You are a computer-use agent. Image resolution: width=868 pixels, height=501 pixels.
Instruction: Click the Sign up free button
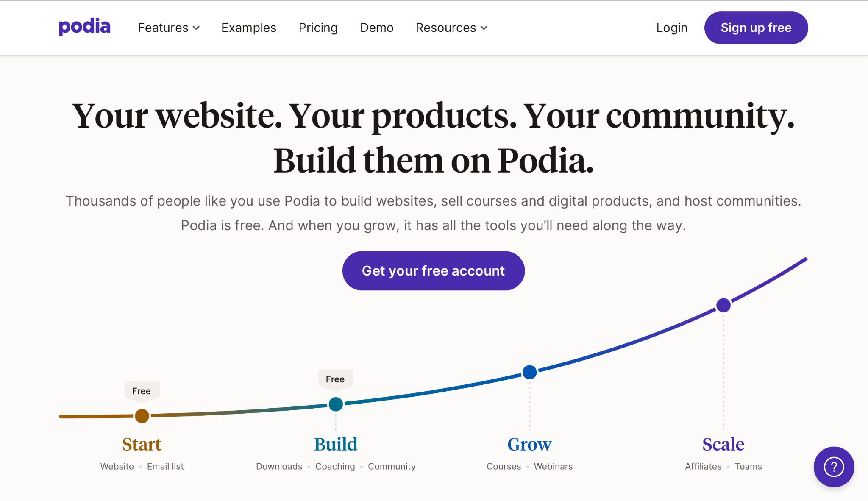tap(756, 28)
